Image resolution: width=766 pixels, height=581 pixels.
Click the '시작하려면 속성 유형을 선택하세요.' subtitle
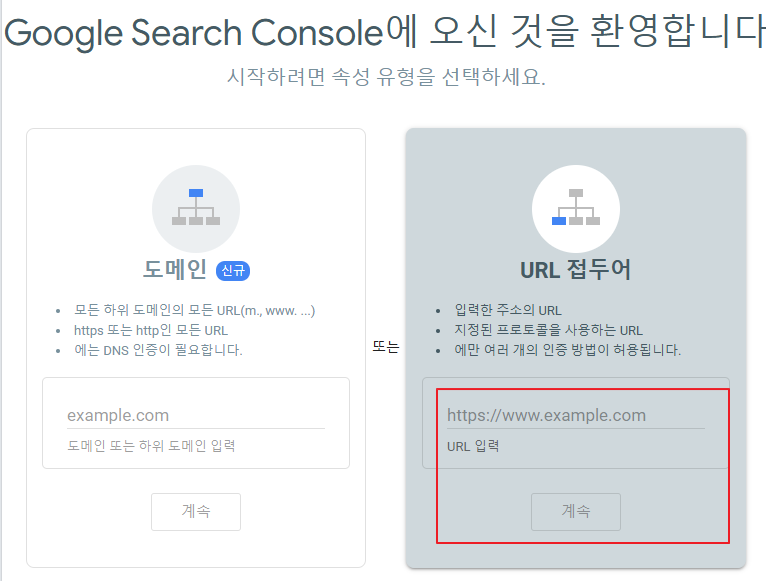click(x=386, y=77)
